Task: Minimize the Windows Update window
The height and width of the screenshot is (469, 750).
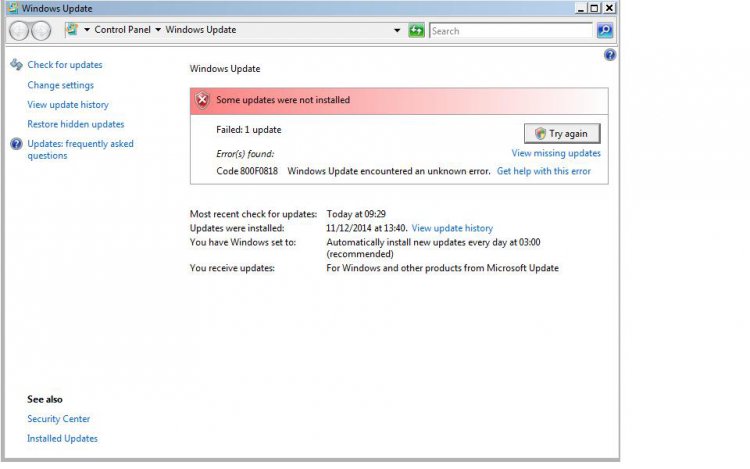Action: (581, 8)
